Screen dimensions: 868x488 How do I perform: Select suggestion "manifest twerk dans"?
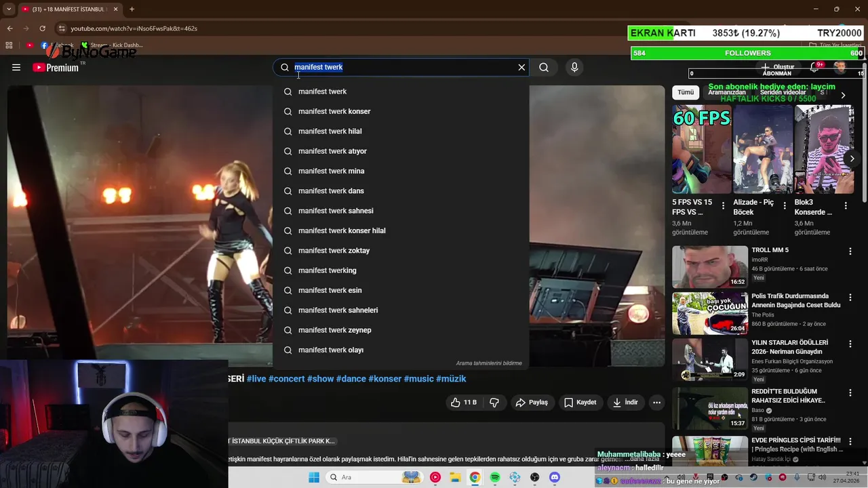(401, 190)
